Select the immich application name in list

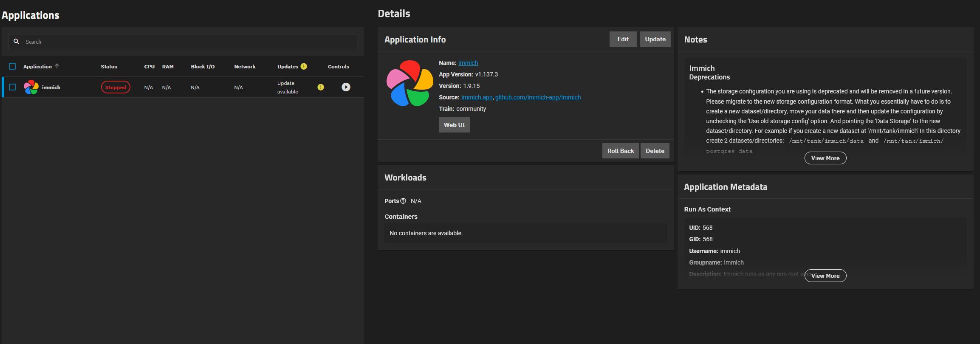[51, 87]
